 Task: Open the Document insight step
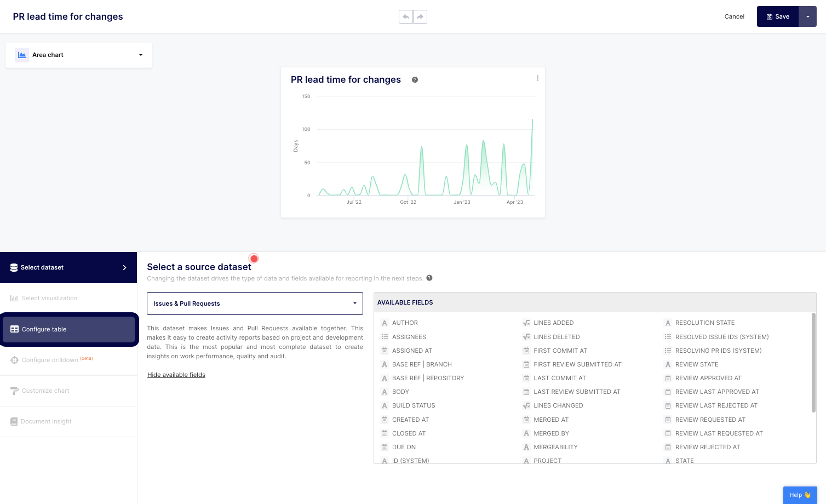[46, 421]
